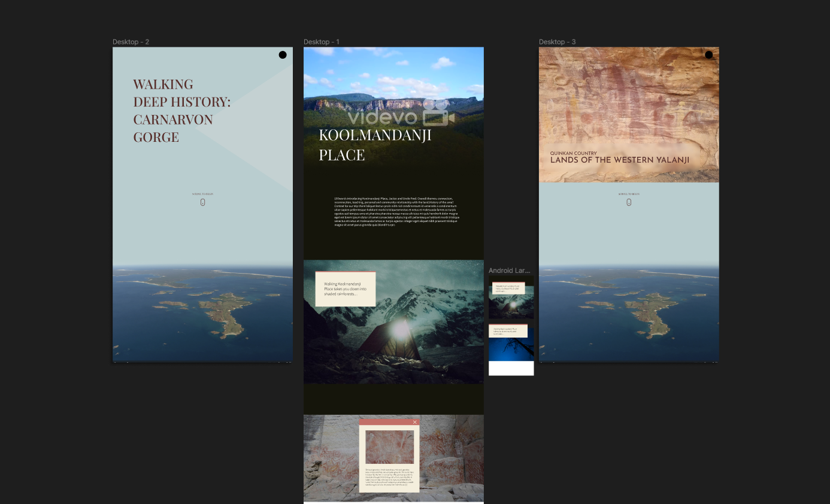Select the Walking Koolmandanji Place text card
Screen dimensions: 830x504
pyautogui.click(x=346, y=289)
